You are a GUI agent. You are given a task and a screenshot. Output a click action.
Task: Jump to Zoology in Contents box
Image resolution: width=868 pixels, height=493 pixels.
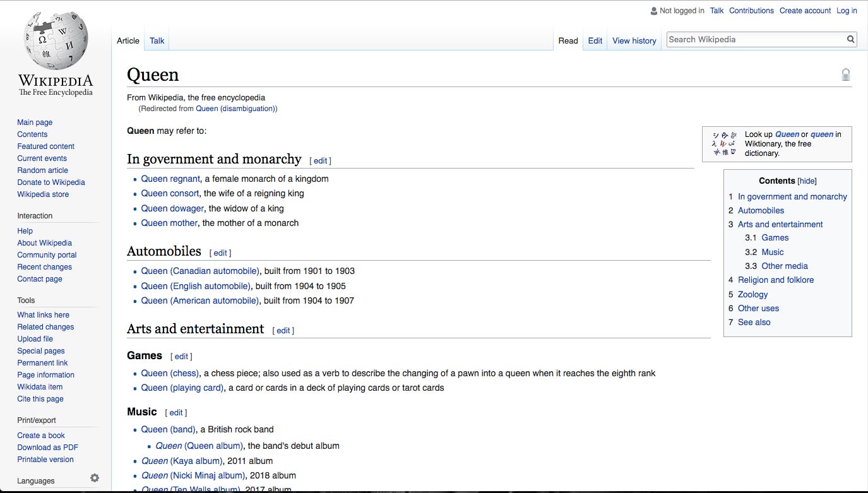pyautogui.click(x=753, y=294)
